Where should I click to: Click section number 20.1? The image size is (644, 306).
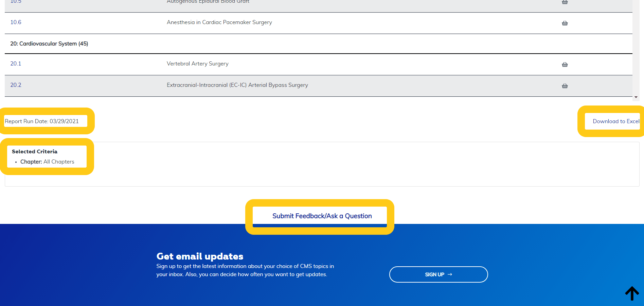16,64
